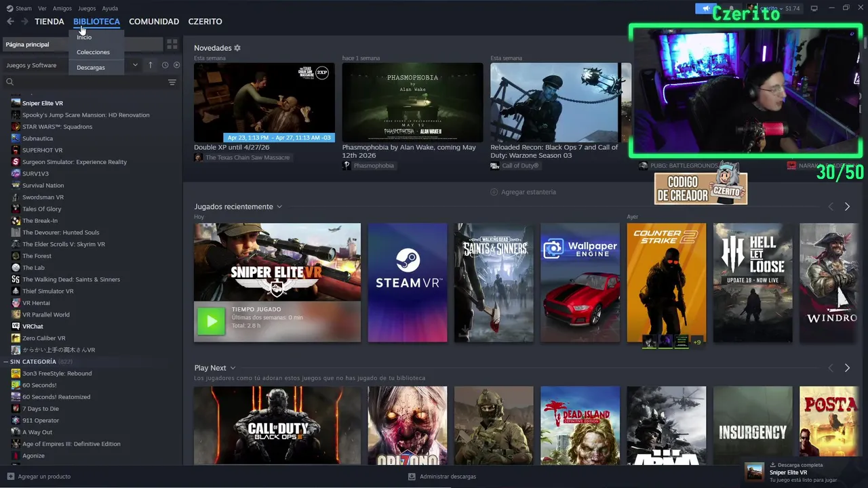The height and width of the screenshot is (488, 868).
Task: Click the SUPERHOT VR icon in list
Action: (16, 150)
